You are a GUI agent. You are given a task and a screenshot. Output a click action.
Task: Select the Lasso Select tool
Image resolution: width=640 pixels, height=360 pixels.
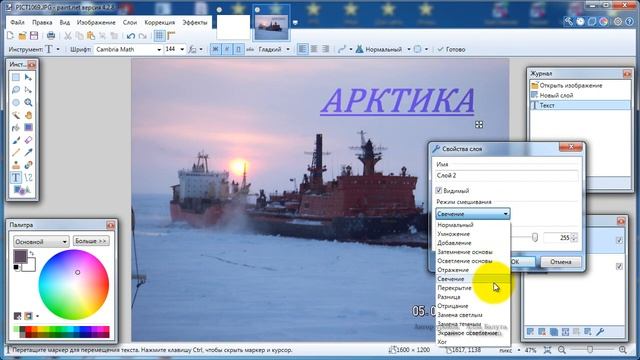[x=16, y=90]
